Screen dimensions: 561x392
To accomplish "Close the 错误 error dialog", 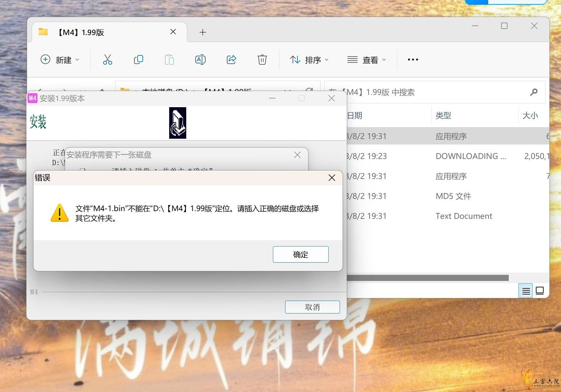I will point(332,178).
